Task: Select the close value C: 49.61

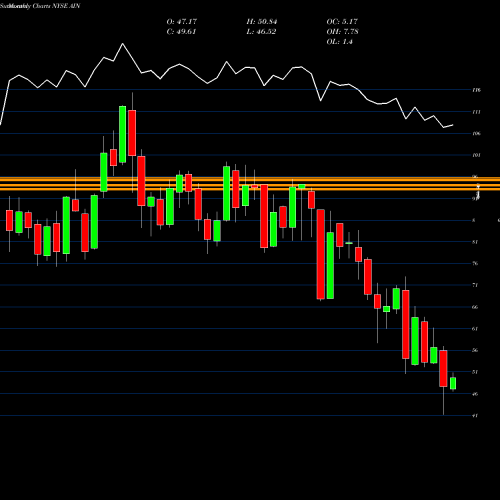Action: pyautogui.click(x=181, y=32)
